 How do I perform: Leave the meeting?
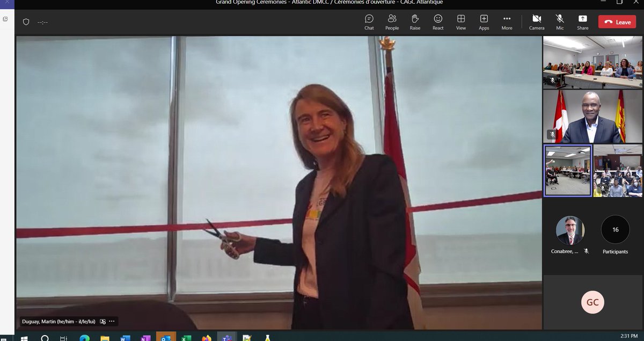pos(617,22)
